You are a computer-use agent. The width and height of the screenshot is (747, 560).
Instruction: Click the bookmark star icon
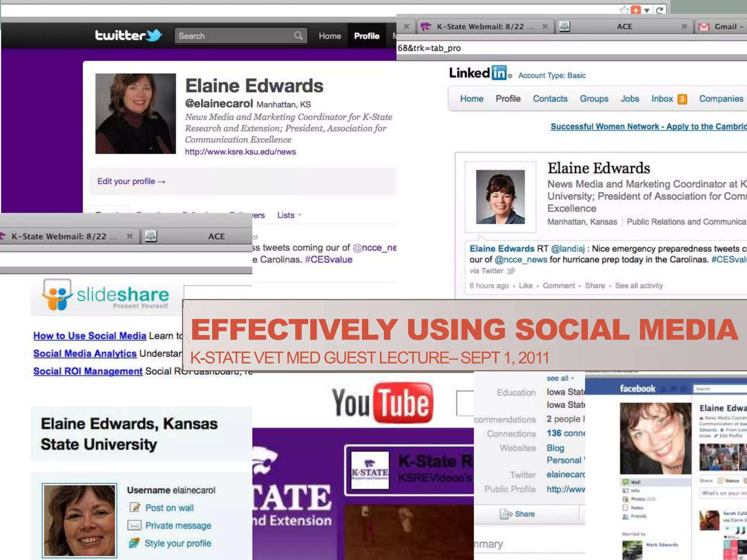[624, 10]
